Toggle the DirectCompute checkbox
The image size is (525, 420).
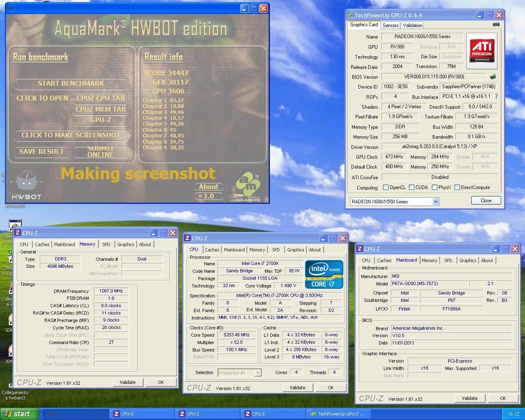457,187
